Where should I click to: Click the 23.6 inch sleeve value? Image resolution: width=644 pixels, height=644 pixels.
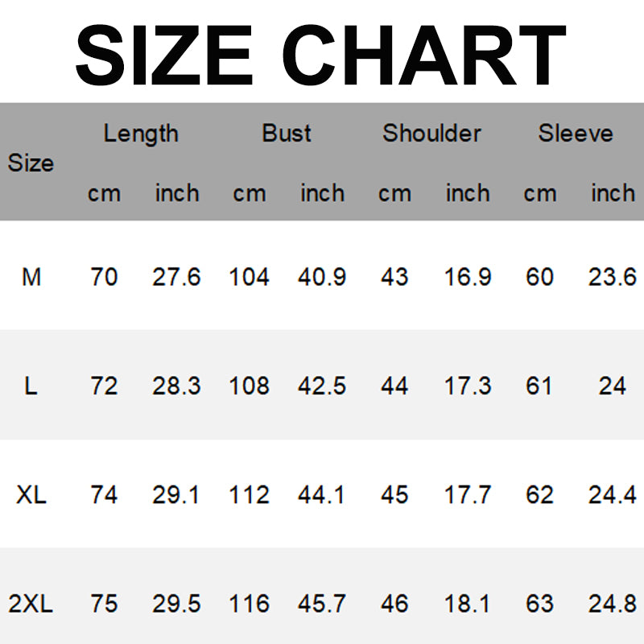[613, 278]
